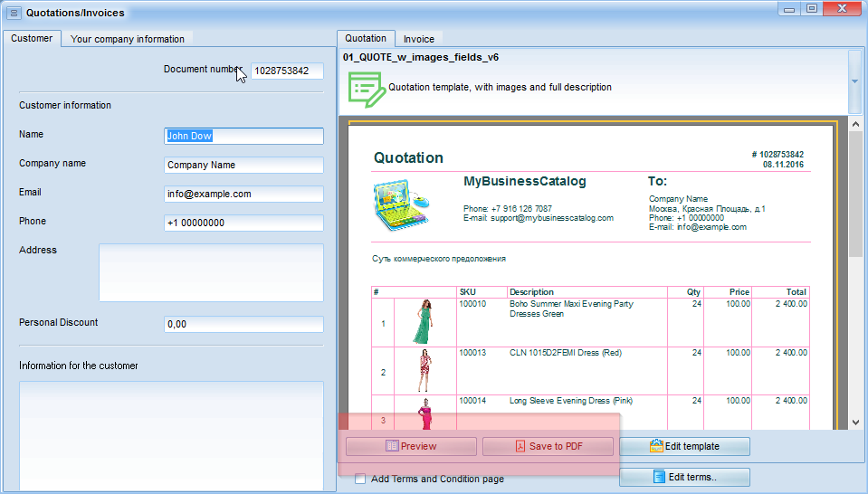868x494 pixels.
Task: Click the Edit terms button
Action: (x=684, y=477)
